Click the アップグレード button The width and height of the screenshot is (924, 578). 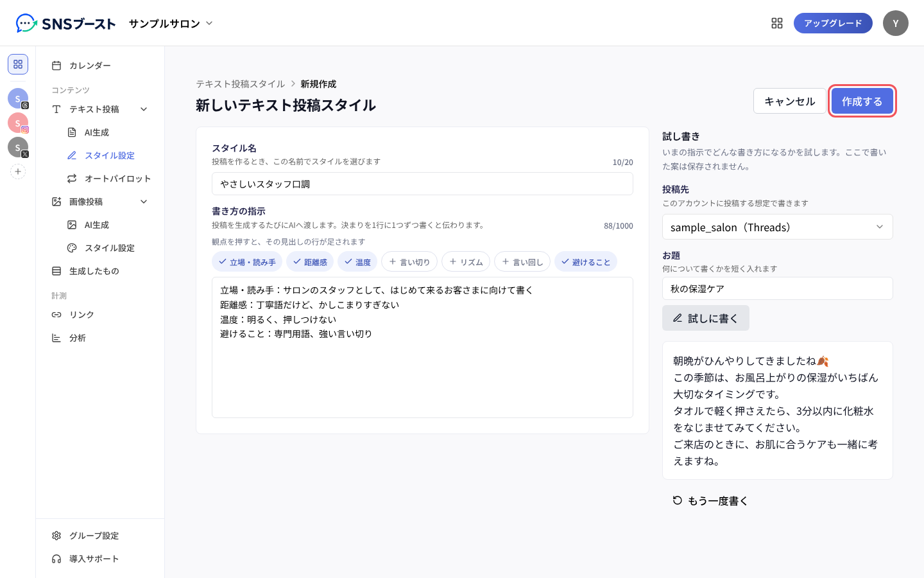833,23
